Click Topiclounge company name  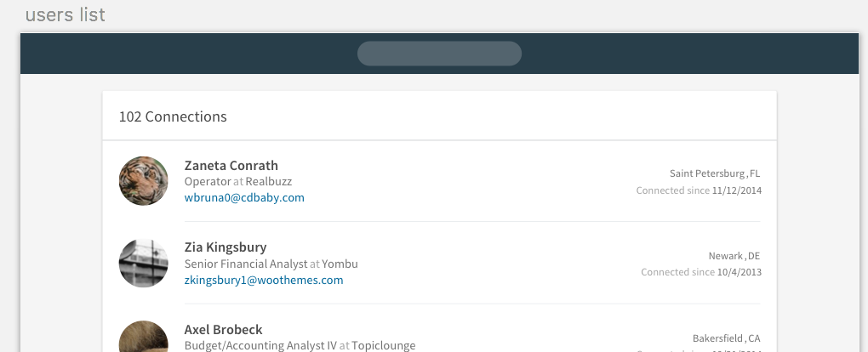tap(384, 345)
